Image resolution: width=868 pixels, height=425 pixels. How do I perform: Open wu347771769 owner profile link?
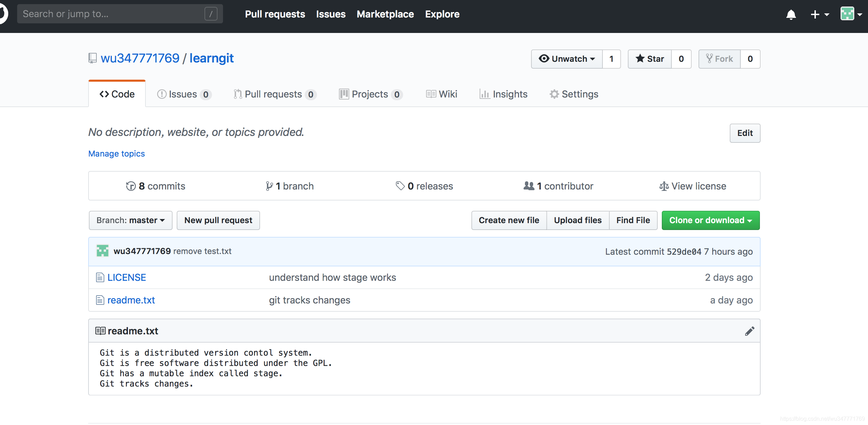coord(140,58)
